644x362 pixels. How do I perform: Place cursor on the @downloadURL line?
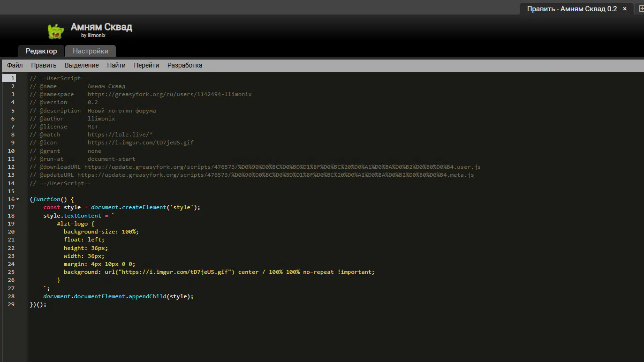(281, 167)
